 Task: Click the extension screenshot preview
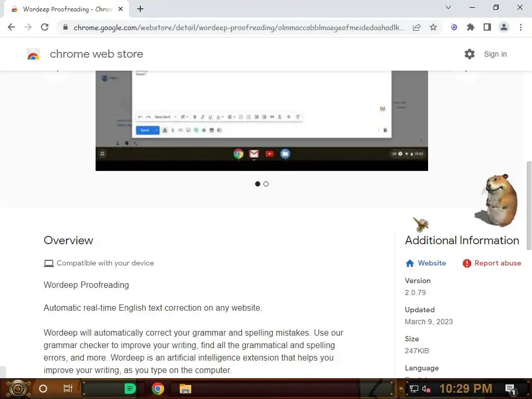point(262,121)
